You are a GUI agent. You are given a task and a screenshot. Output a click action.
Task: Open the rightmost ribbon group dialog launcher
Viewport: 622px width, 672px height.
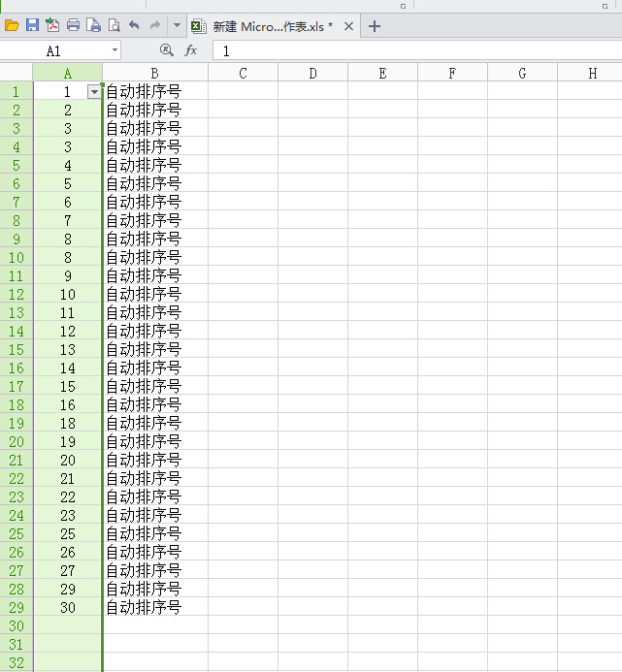[x=605, y=6]
